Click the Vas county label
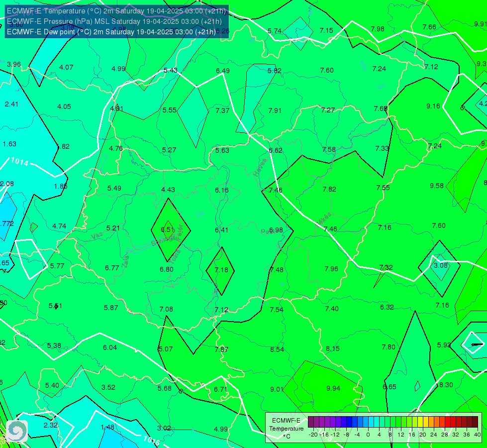This screenshot has height=448, width=487. pos(97,236)
